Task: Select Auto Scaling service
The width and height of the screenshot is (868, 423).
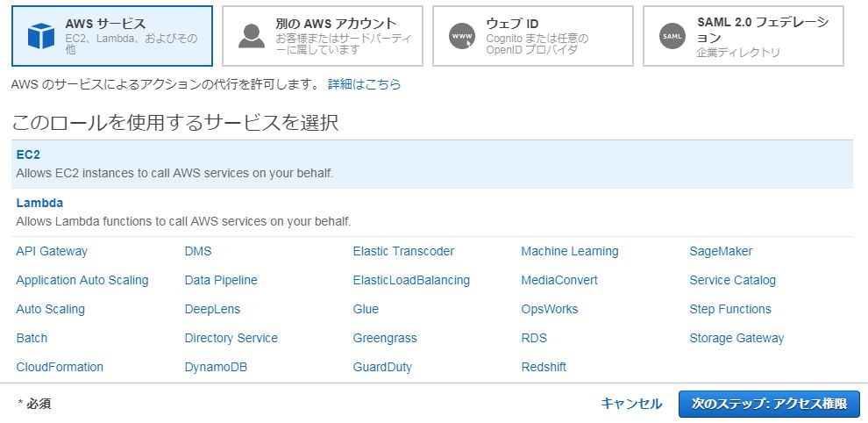Action: coord(50,309)
